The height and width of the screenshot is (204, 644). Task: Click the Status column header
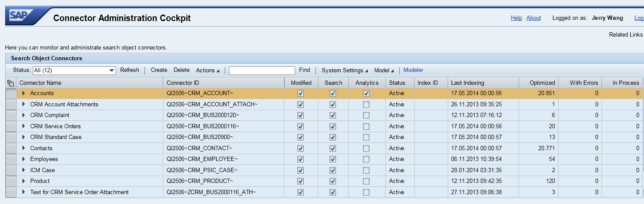point(400,83)
